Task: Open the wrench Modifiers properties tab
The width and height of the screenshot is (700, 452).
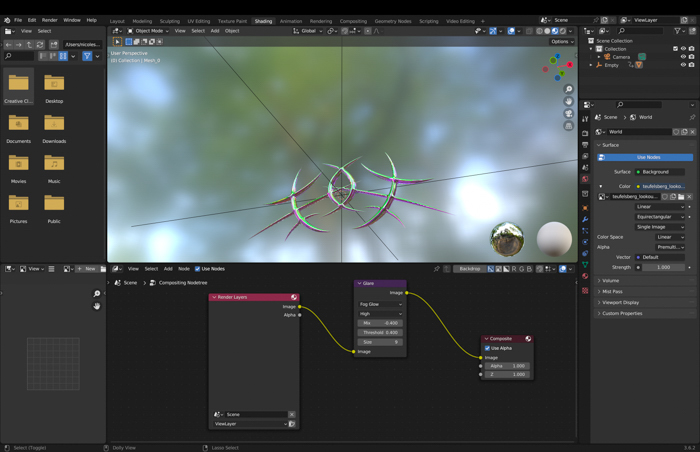Action: 585,219
